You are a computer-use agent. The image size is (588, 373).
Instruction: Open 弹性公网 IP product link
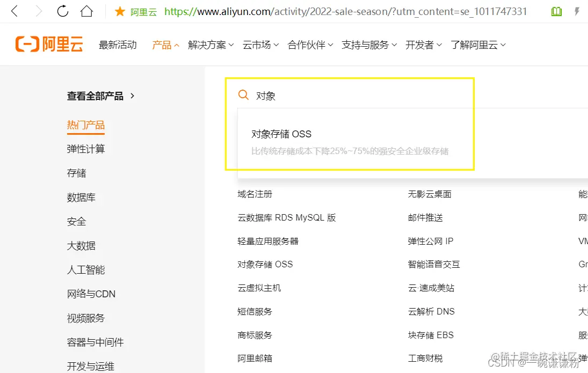click(x=431, y=241)
